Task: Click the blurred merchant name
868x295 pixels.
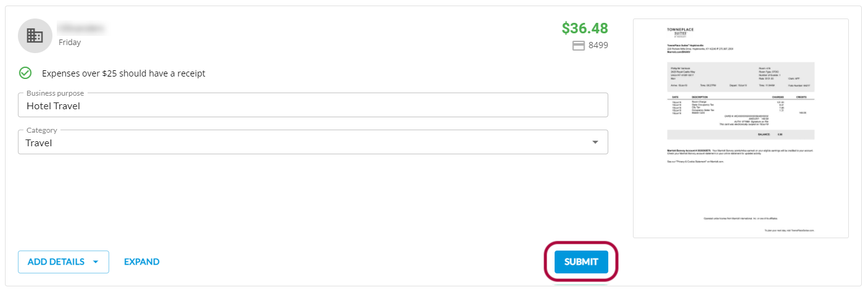Action: [81, 28]
